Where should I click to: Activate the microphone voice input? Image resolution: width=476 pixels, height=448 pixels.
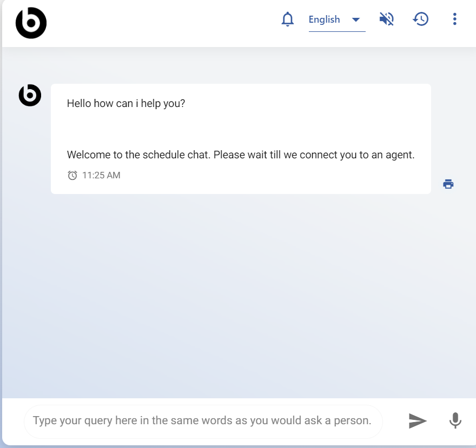pyautogui.click(x=455, y=420)
